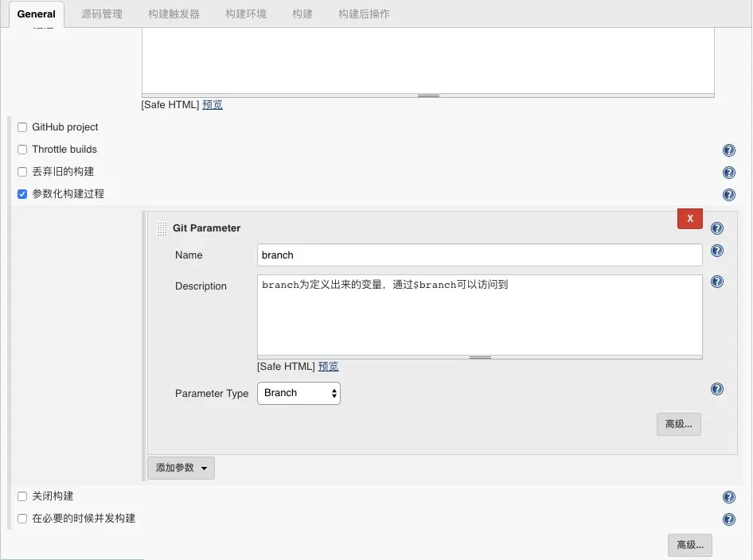Click into Name field containing branch
Screen dimensions: 753x560
pyautogui.click(x=480, y=255)
